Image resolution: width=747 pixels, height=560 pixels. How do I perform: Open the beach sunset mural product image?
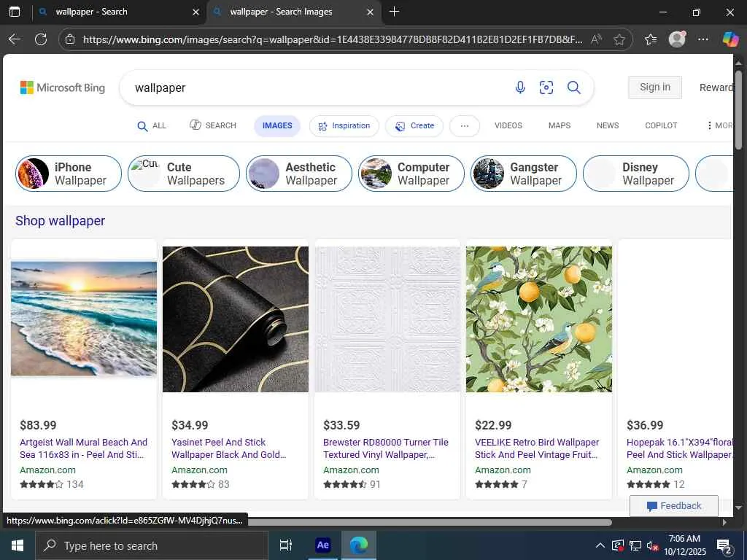tap(84, 319)
